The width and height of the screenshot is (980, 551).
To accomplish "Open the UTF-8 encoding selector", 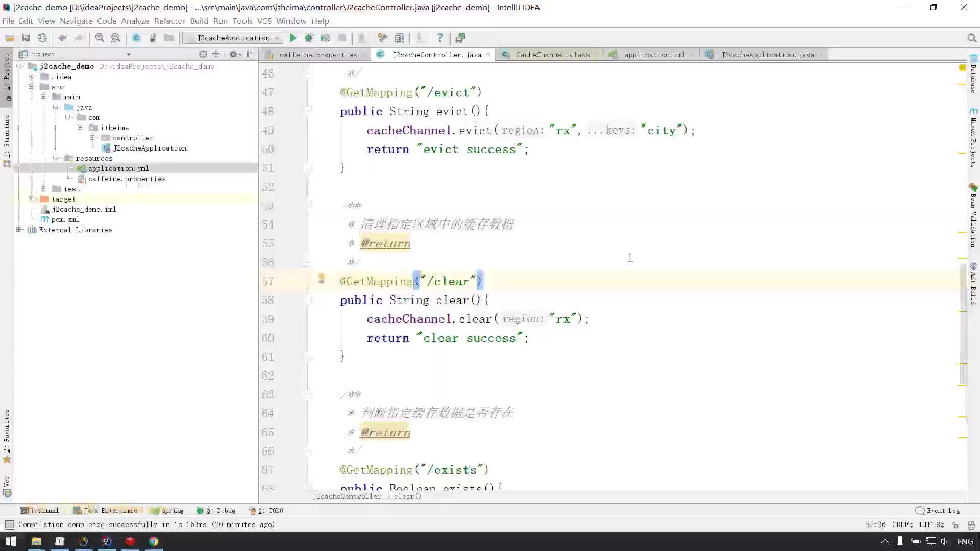I will [932, 524].
